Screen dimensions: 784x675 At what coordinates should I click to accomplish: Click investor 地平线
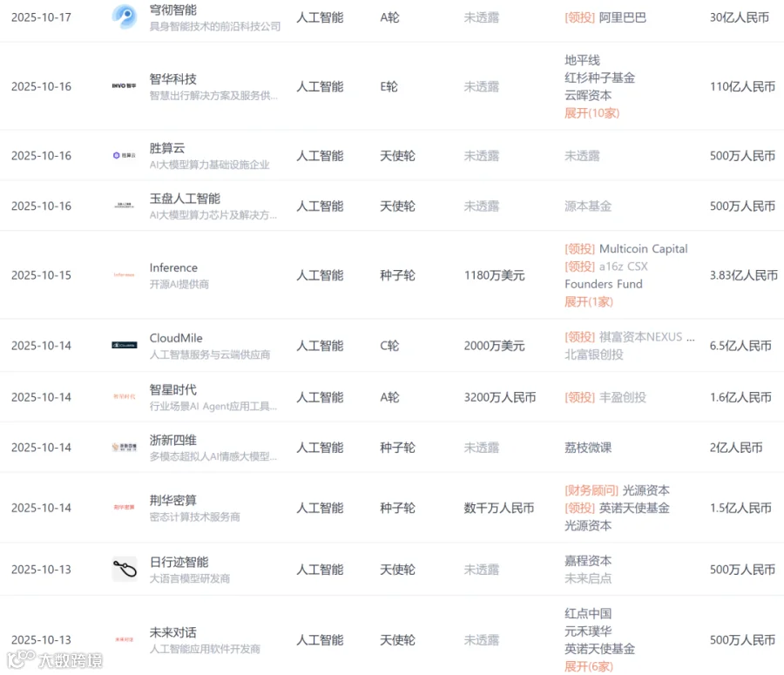[x=582, y=60]
